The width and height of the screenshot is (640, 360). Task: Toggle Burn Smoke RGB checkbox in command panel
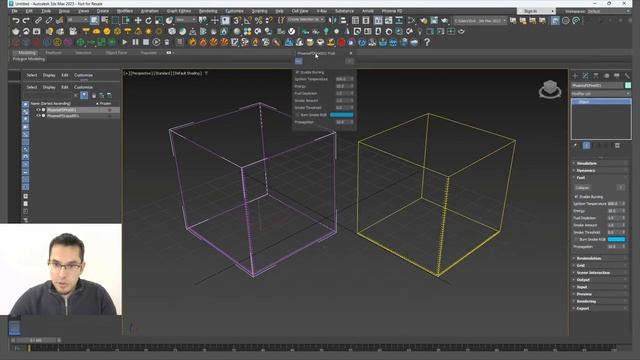[x=576, y=240]
